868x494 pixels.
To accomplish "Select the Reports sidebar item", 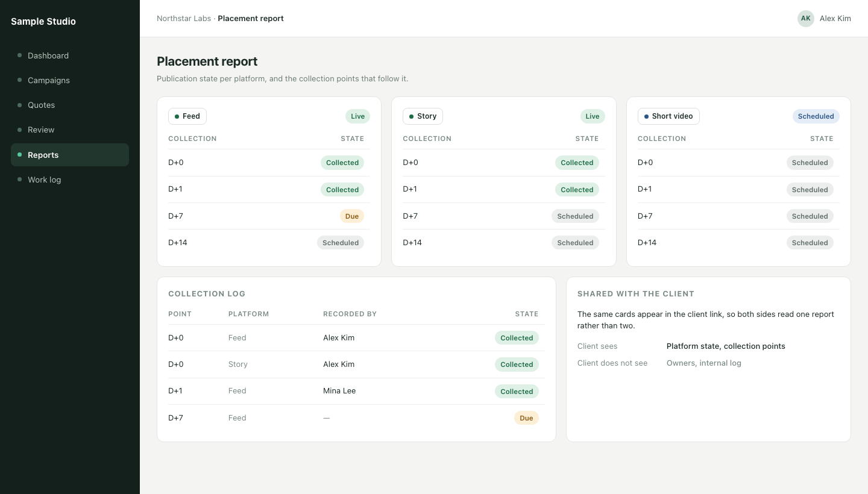I will (x=70, y=155).
